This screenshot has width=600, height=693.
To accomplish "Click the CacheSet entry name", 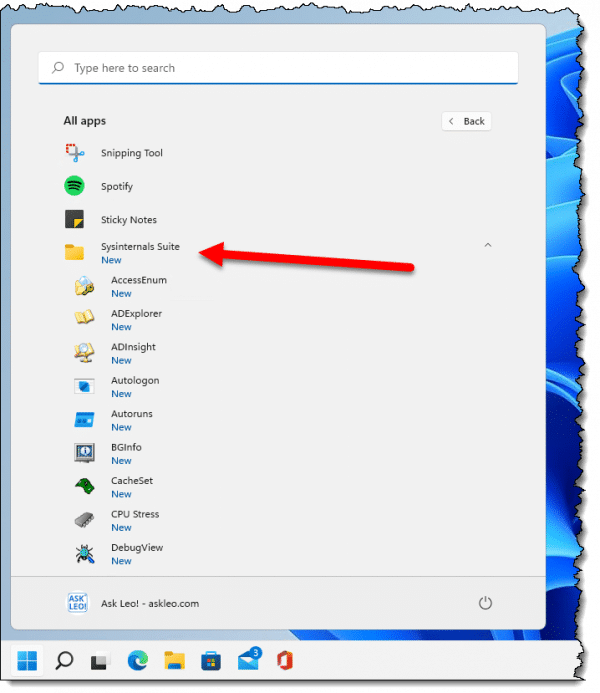I will coord(132,480).
